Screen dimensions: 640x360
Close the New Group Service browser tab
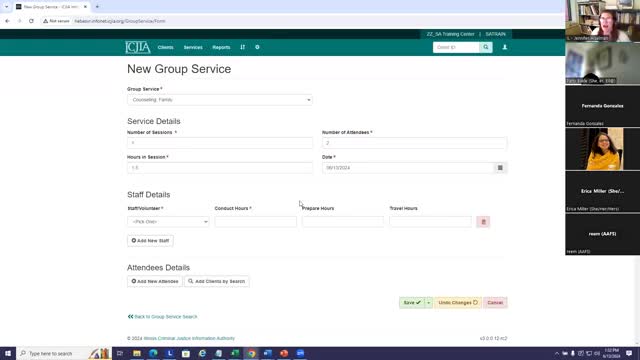pos(85,7)
